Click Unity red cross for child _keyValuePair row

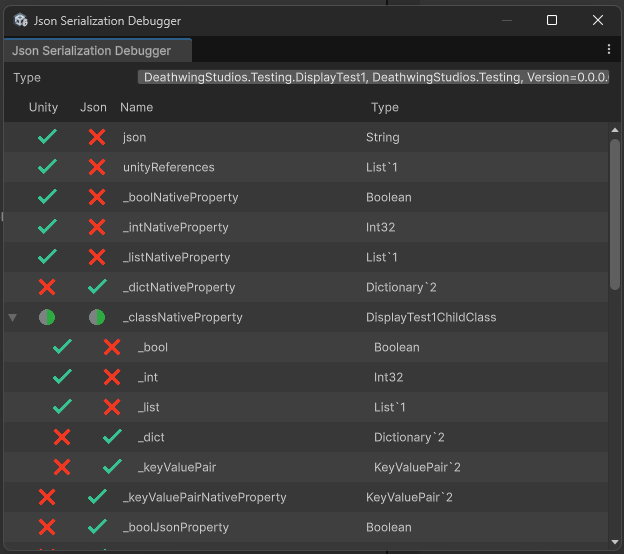62,467
